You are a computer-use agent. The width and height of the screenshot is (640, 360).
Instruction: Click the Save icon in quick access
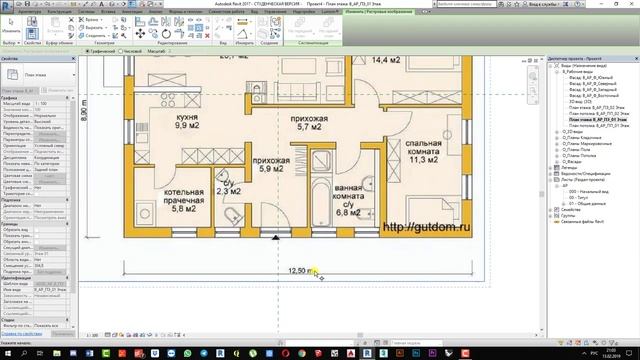(x=27, y=4)
